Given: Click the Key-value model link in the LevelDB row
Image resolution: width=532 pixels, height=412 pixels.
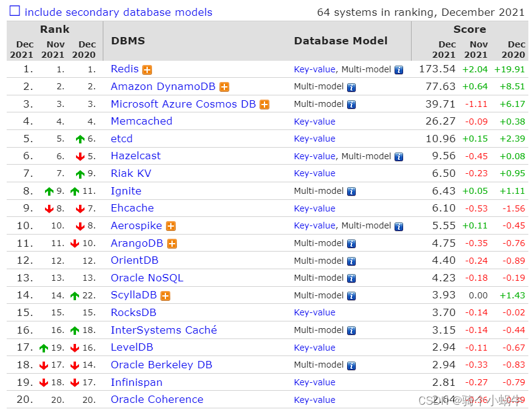Looking at the screenshot, I should (x=314, y=348).
